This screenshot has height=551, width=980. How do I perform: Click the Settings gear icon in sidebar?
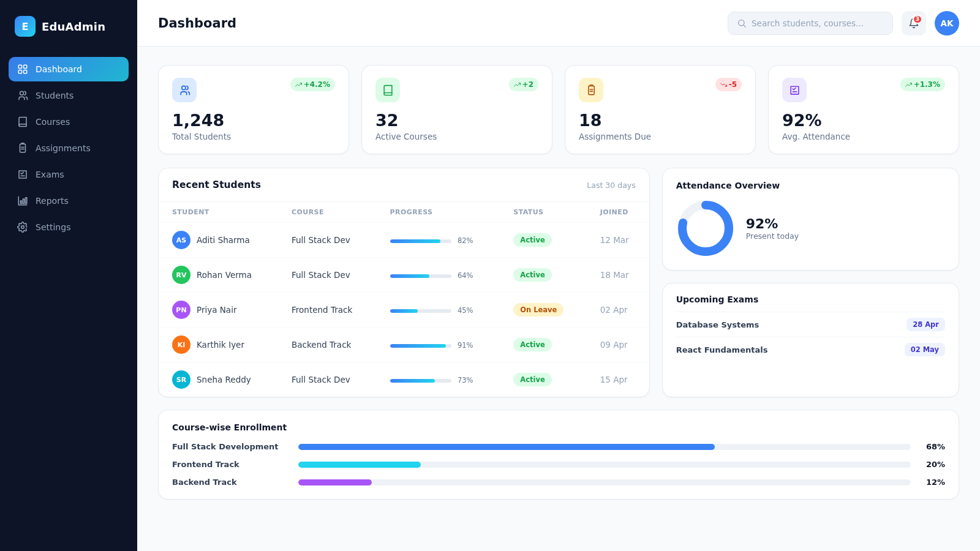(23, 227)
